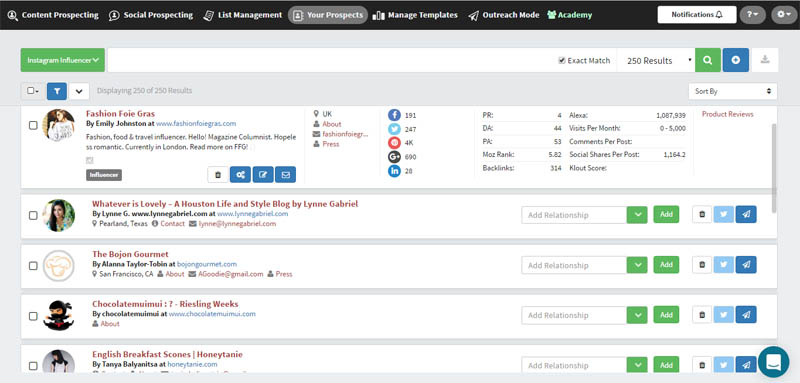
Task: Click the Notifications button
Action: (697, 15)
